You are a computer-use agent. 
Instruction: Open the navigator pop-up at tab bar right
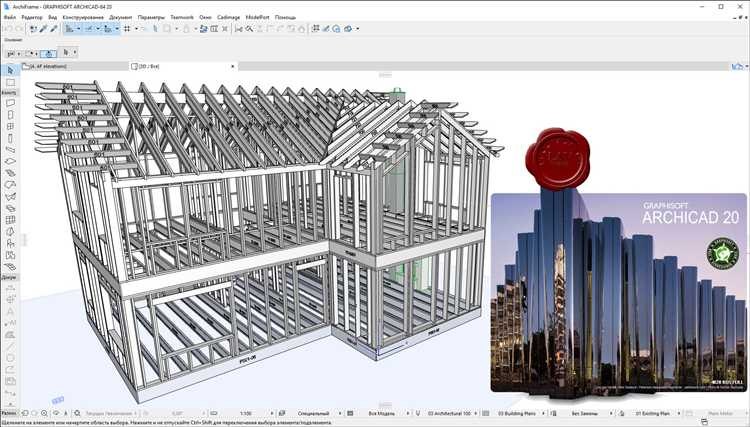[738, 66]
